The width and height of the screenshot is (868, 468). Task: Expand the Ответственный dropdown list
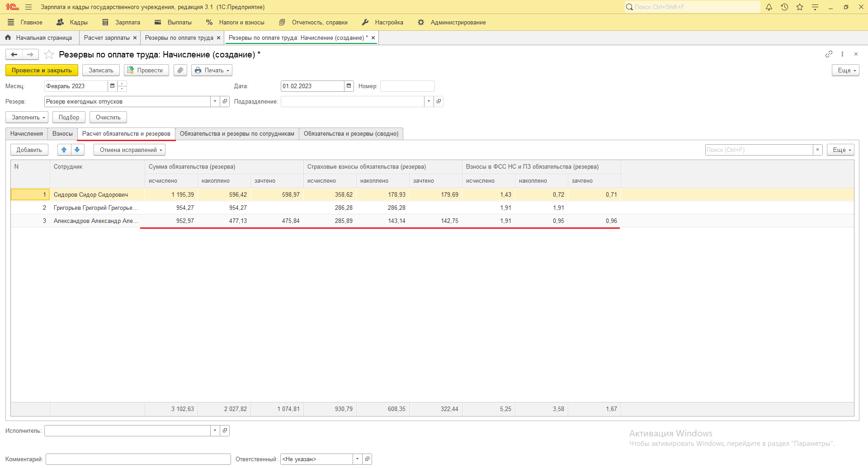click(358, 459)
